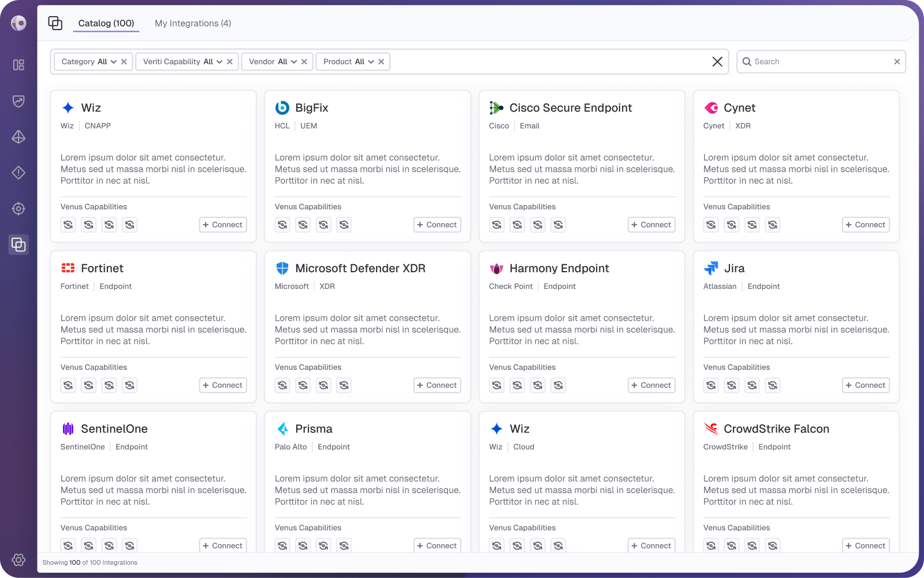Select the pyramid sidebar icon
This screenshot has height=578, width=924.
coord(18,137)
